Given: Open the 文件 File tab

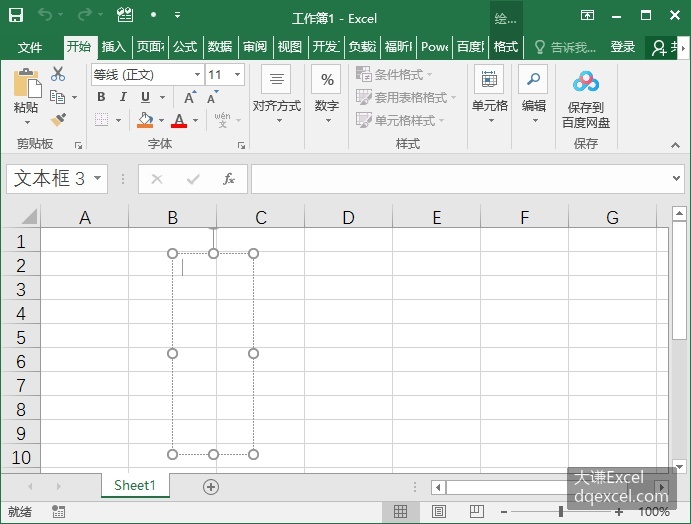Looking at the screenshot, I should click(x=30, y=47).
